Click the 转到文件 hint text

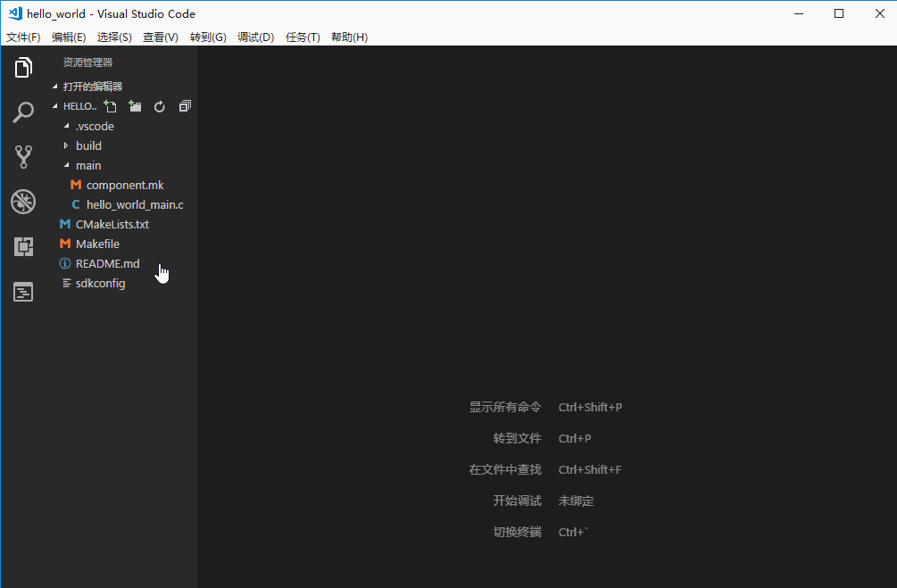coord(517,438)
